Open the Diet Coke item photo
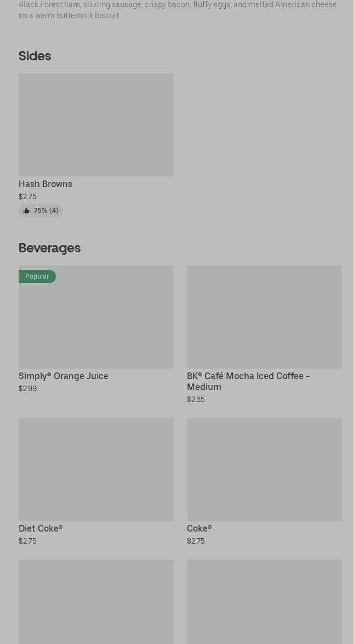The height and width of the screenshot is (644, 353). 96,470
